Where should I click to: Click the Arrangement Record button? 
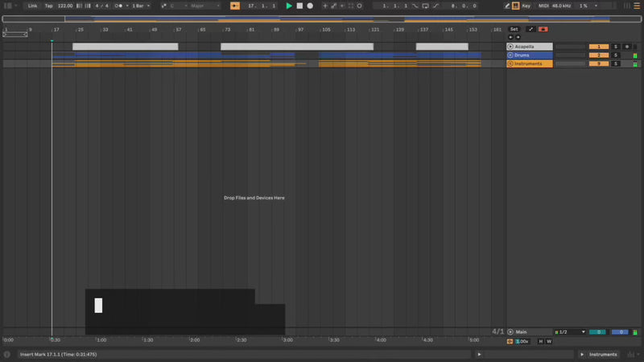click(x=310, y=6)
